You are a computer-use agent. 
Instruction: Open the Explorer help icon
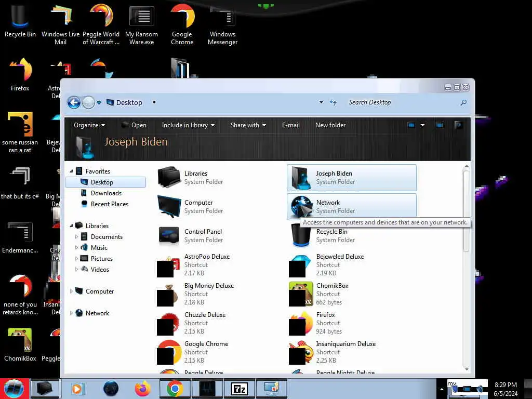(458, 125)
